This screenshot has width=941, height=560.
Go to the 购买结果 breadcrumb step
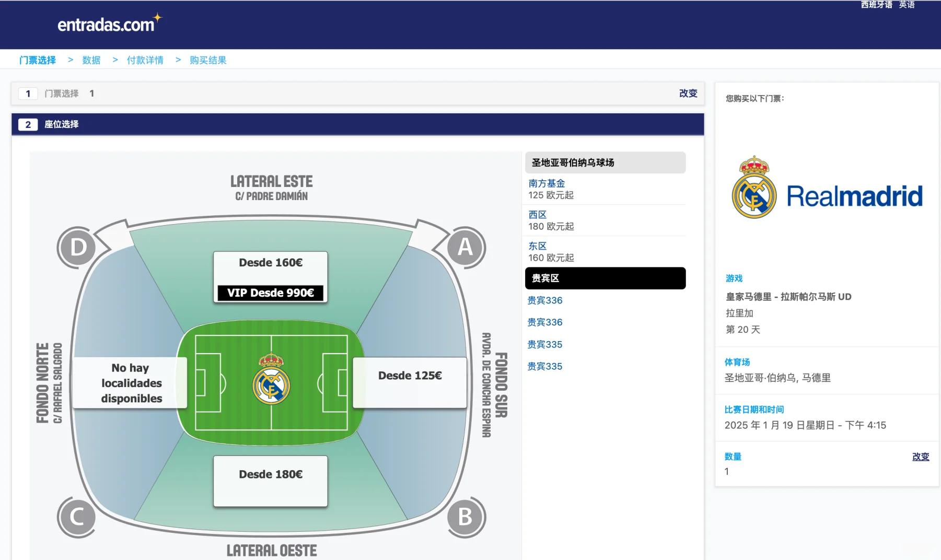click(208, 60)
